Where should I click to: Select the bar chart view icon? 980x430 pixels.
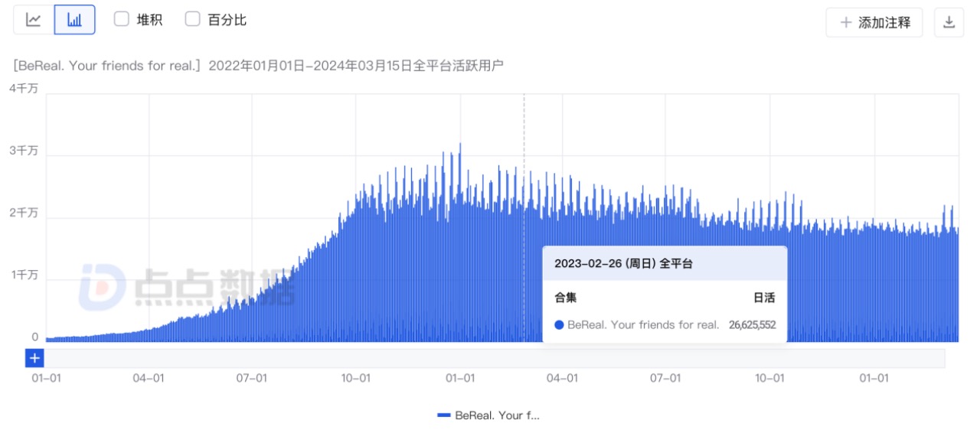click(x=74, y=20)
